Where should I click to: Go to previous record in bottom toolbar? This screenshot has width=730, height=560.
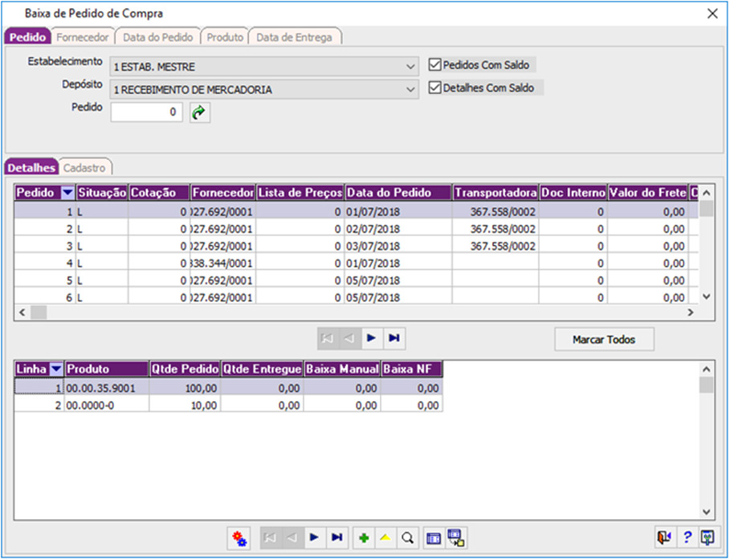tap(293, 538)
